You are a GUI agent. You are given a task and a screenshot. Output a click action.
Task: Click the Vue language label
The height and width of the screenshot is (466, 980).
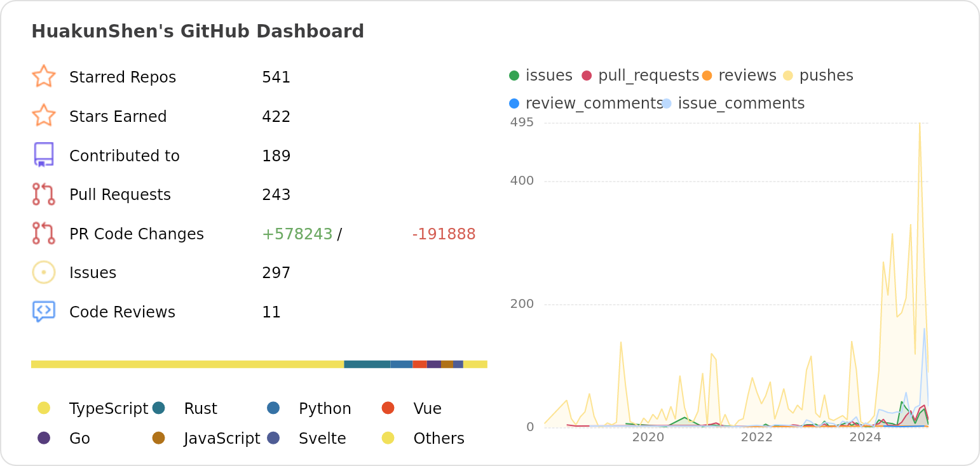click(428, 409)
